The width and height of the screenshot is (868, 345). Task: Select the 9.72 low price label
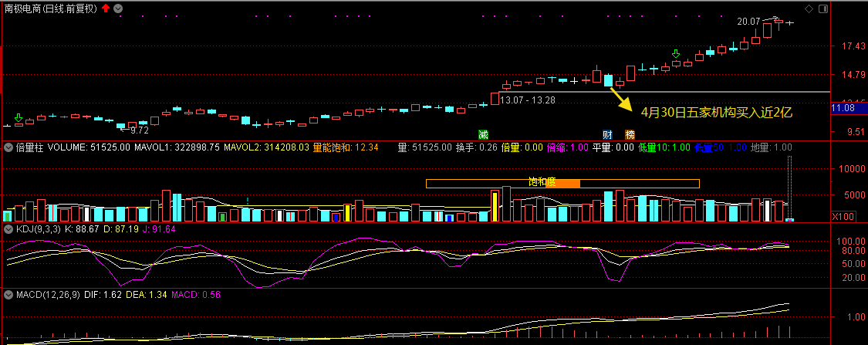pyautogui.click(x=139, y=130)
